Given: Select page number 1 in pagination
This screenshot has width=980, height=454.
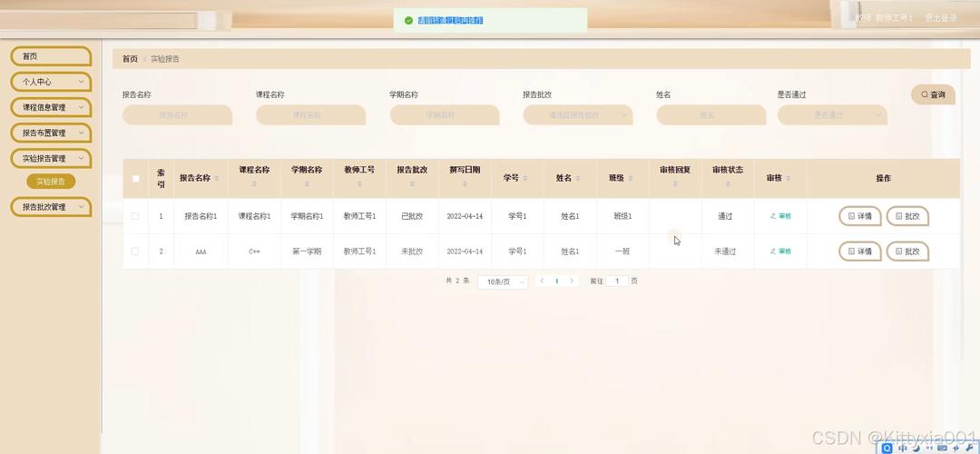Looking at the screenshot, I should pos(557,281).
